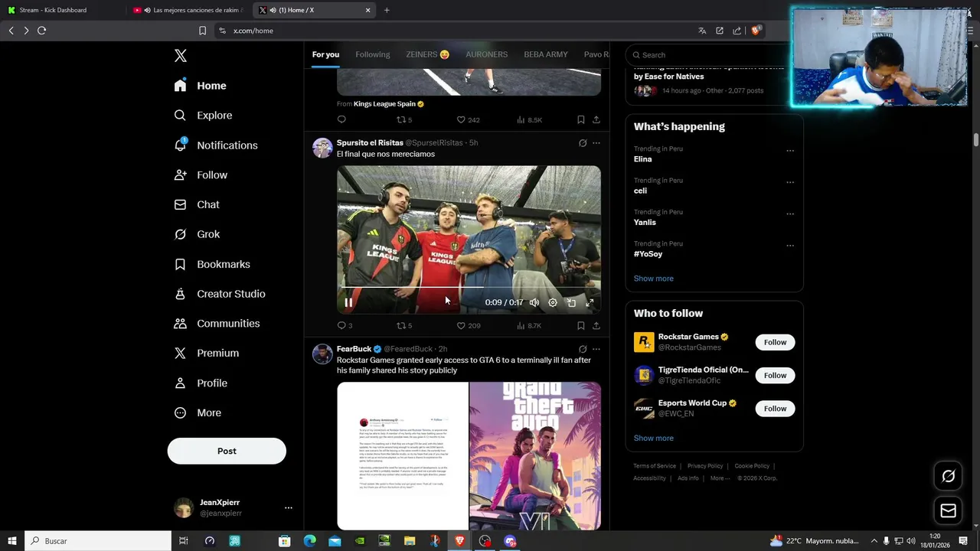Expand the Spursito video to fullscreen
Screen dimensions: 980x551
click(x=590, y=303)
